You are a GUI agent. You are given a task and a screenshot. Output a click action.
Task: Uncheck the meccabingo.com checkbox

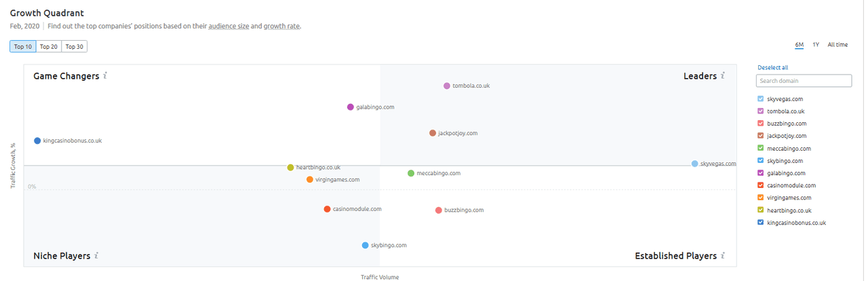pos(760,149)
